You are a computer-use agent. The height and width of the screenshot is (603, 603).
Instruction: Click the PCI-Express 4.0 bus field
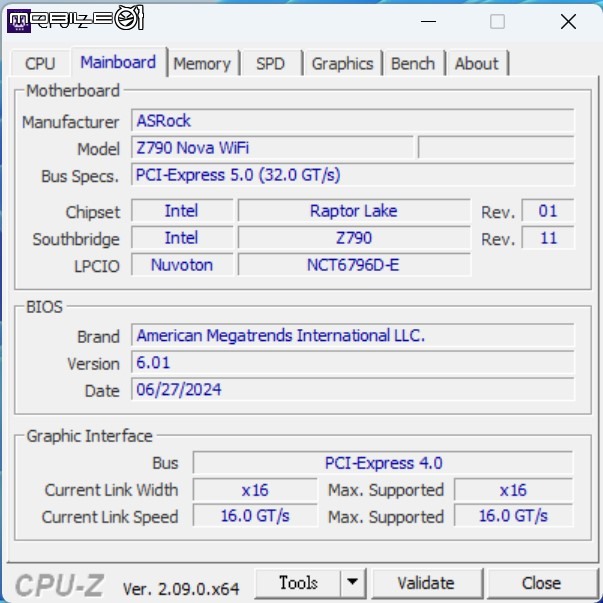pos(383,463)
